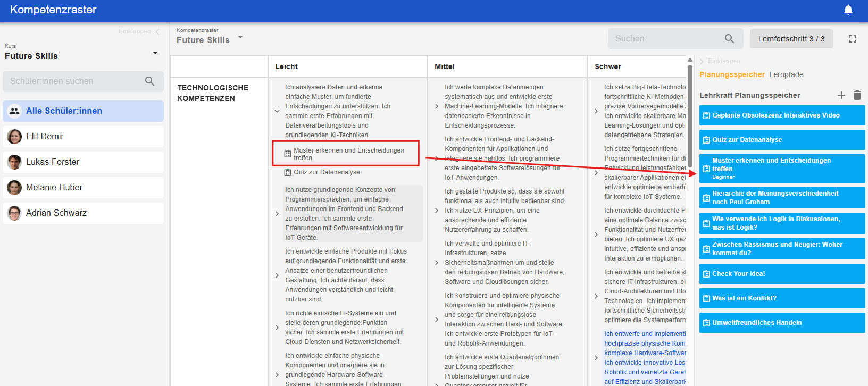The width and height of the screenshot is (868, 386).
Task: Open the Kurs Future Skills dropdown
Action: (155, 53)
